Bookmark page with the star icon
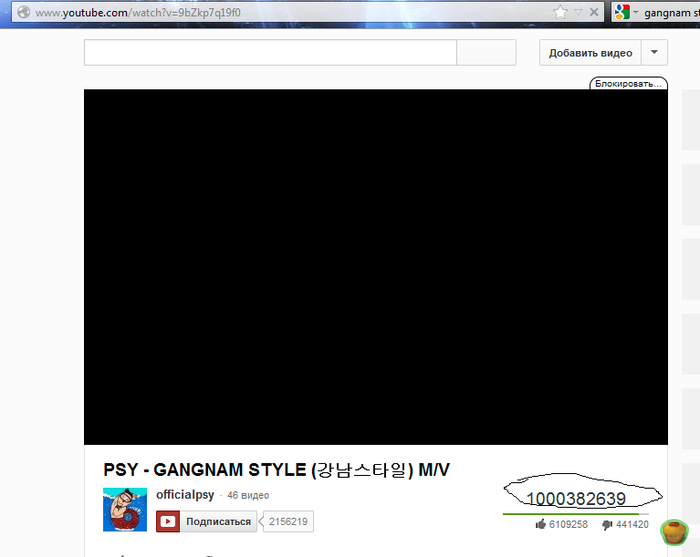 [560, 12]
